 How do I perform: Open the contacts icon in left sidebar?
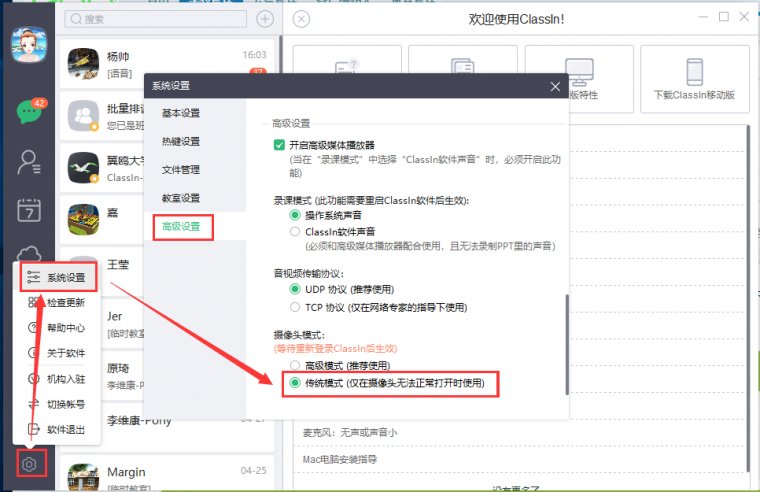(x=30, y=161)
